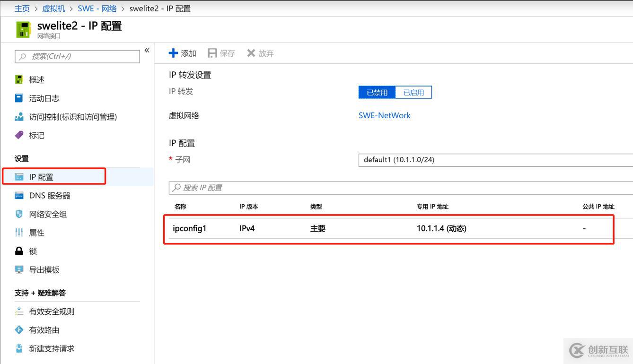The image size is (633, 364).
Task: Open the 活动日志 (Activity Log) panel
Action: point(43,98)
